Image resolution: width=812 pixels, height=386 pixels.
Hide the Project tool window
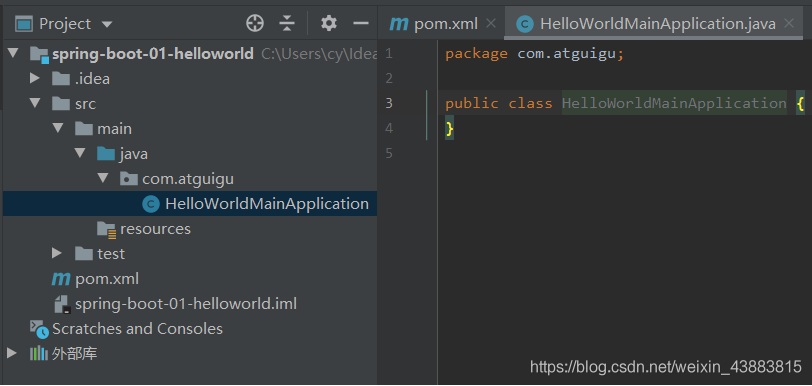[x=360, y=23]
